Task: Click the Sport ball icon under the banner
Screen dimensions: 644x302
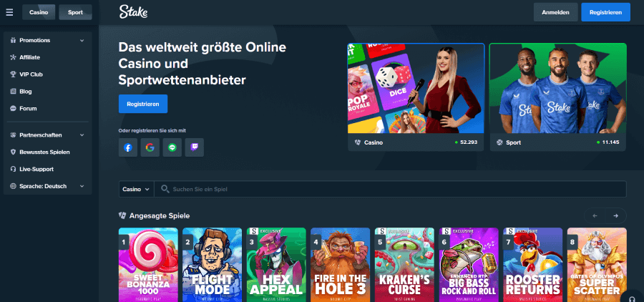Action: [499, 142]
